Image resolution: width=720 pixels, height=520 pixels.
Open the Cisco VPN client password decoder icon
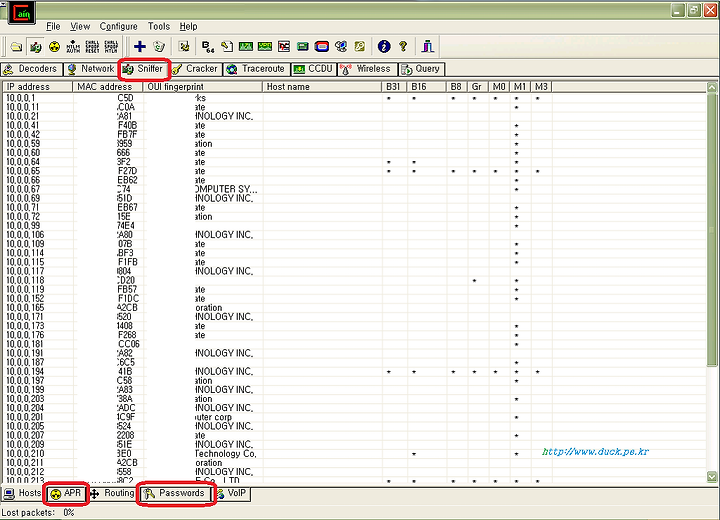point(265,46)
